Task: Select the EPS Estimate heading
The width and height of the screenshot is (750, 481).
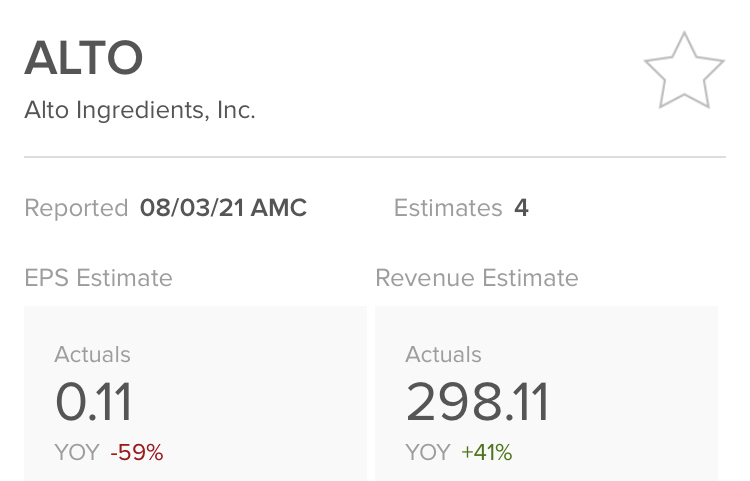Action: 98,277
